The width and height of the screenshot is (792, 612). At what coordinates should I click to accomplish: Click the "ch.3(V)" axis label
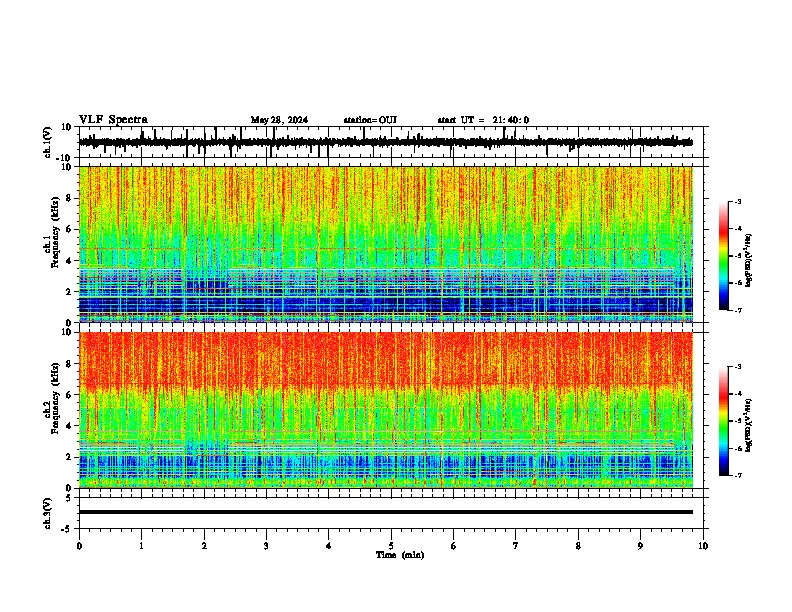[x=48, y=513]
